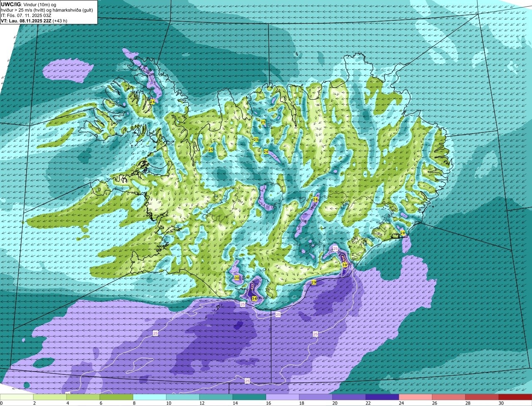The width and height of the screenshot is (532, 406).
Task: Click the 4–6 m/s green legend swatch
Action: [83, 397]
